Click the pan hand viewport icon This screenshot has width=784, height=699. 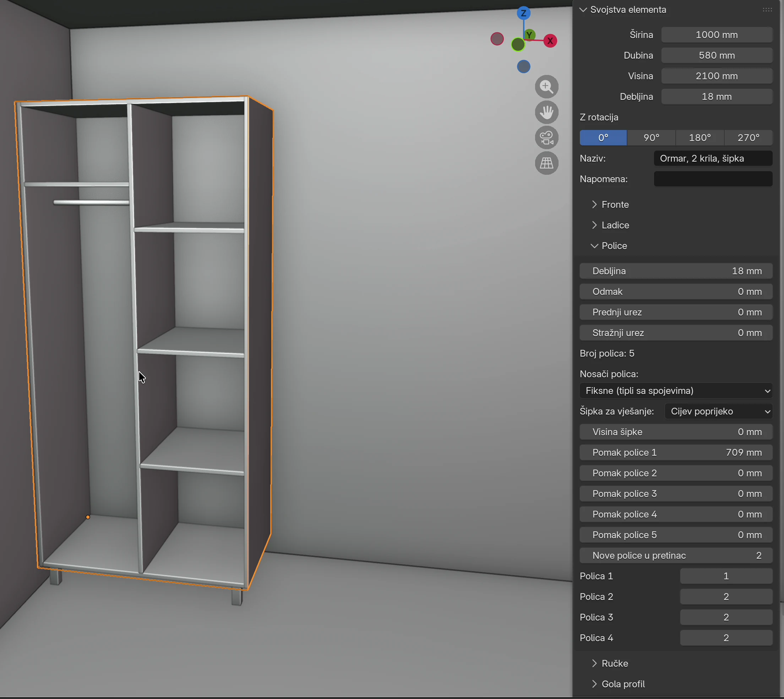[546, 112]
